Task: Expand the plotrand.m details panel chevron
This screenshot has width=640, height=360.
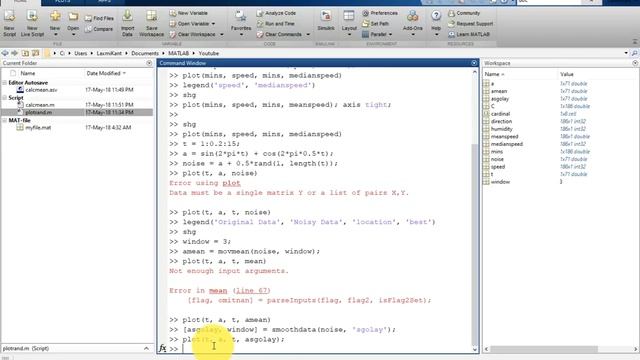Action: point(146,349)
